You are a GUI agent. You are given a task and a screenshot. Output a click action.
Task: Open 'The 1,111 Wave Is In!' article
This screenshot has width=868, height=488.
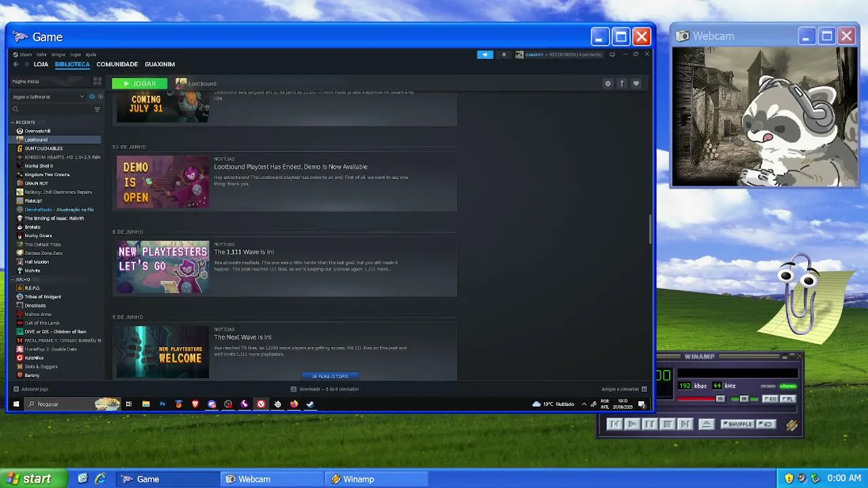coord(244,252)
